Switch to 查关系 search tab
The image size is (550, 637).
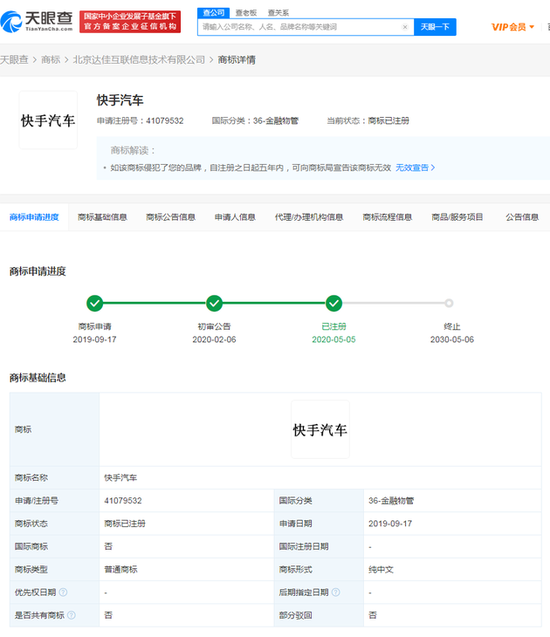pos(278,13)
